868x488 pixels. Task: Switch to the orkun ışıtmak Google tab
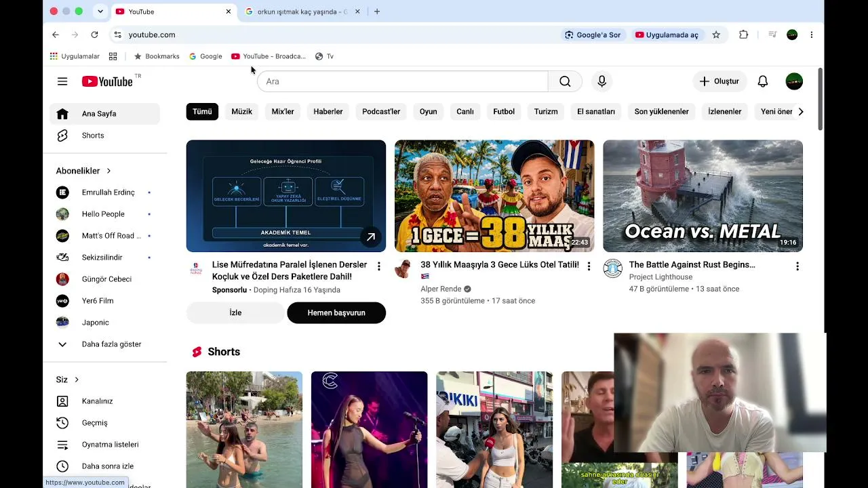click(x=302, y=12)
